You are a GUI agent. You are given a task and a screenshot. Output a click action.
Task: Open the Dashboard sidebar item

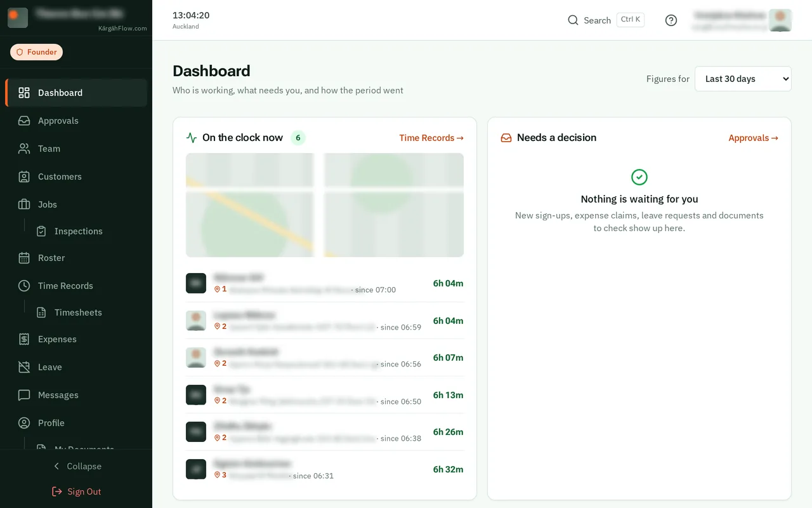click(76, 93)
